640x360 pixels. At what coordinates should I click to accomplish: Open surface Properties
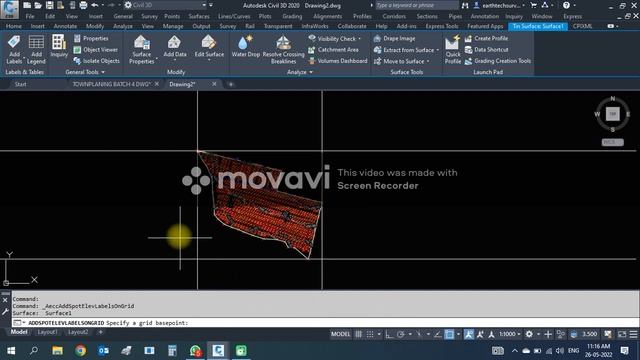91,38
